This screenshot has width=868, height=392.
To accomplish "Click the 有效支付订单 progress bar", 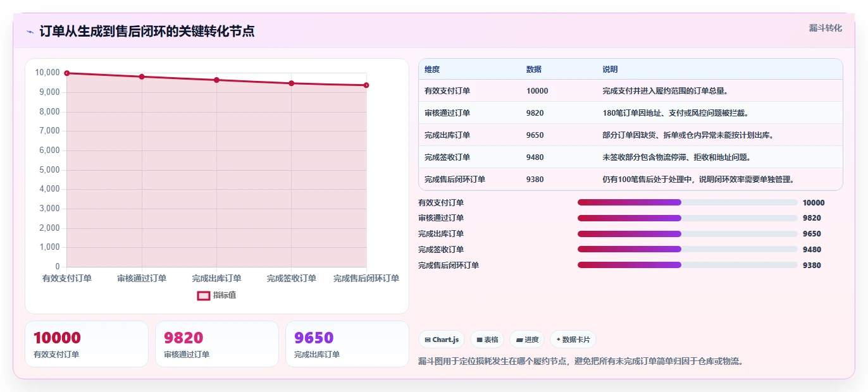I will 687,202.
